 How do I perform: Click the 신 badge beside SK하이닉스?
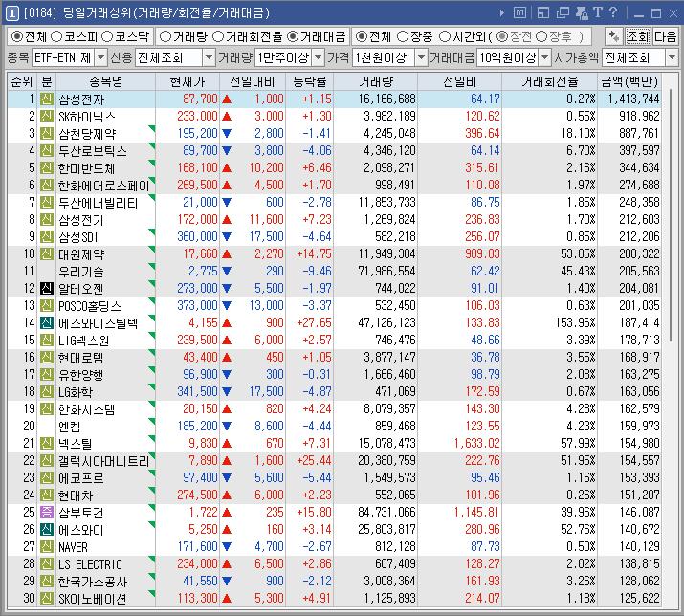pyautogui.click(x=47, y=117)
